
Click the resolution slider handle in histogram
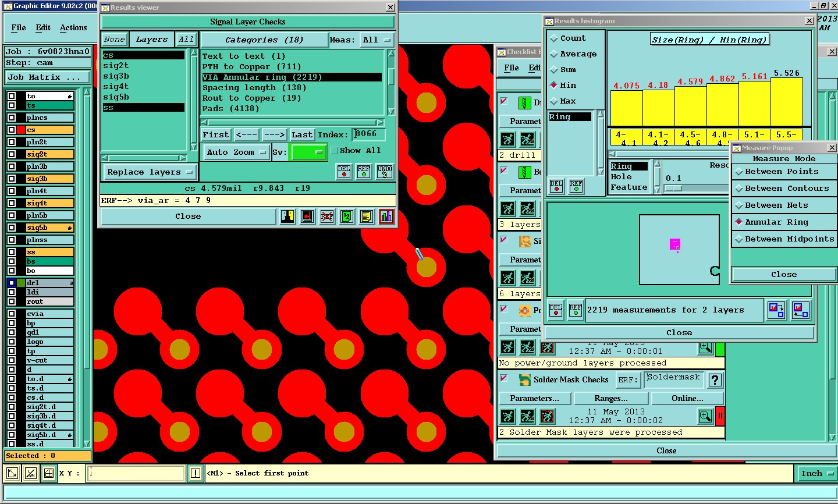[673, 189]
